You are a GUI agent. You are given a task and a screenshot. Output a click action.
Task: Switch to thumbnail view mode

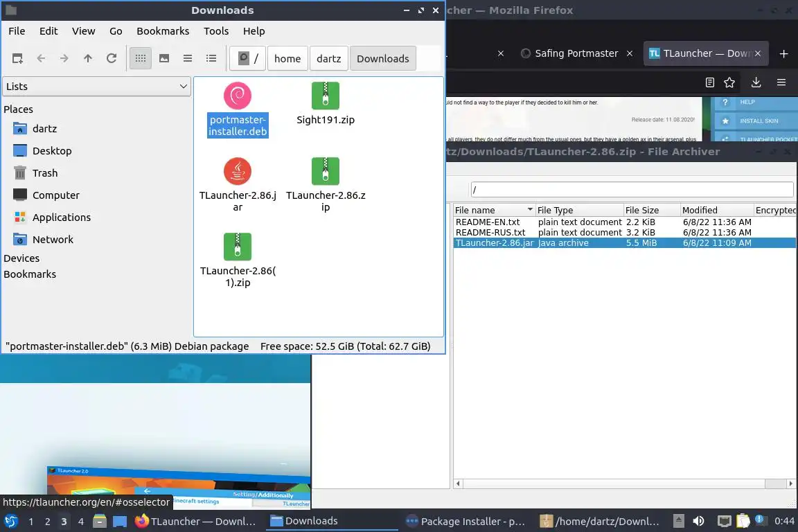coord(164,59)
